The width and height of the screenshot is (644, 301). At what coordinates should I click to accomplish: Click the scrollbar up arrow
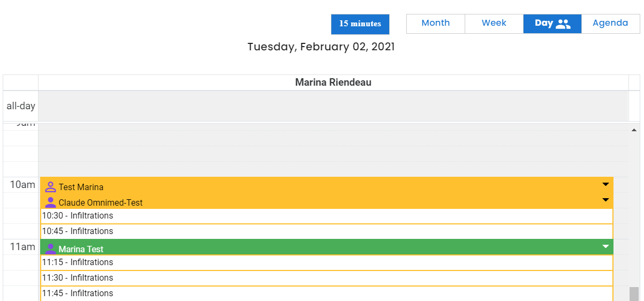634,130
